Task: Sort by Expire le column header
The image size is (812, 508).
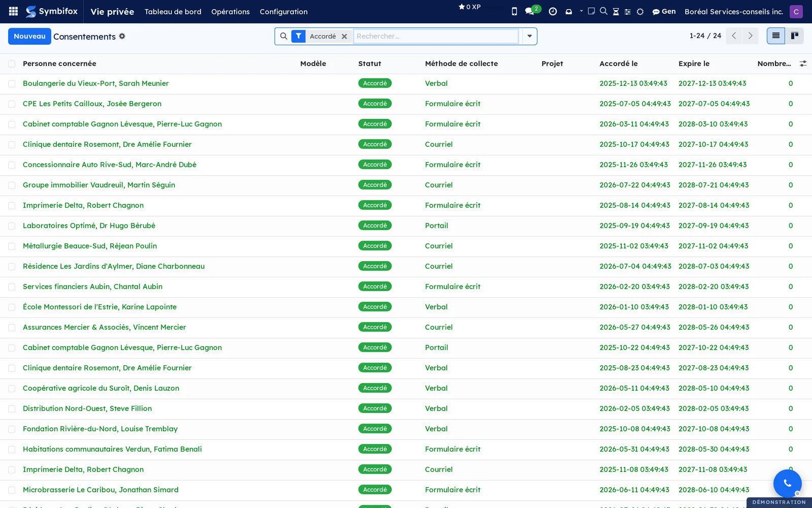Action: click(x=694, y=63)
